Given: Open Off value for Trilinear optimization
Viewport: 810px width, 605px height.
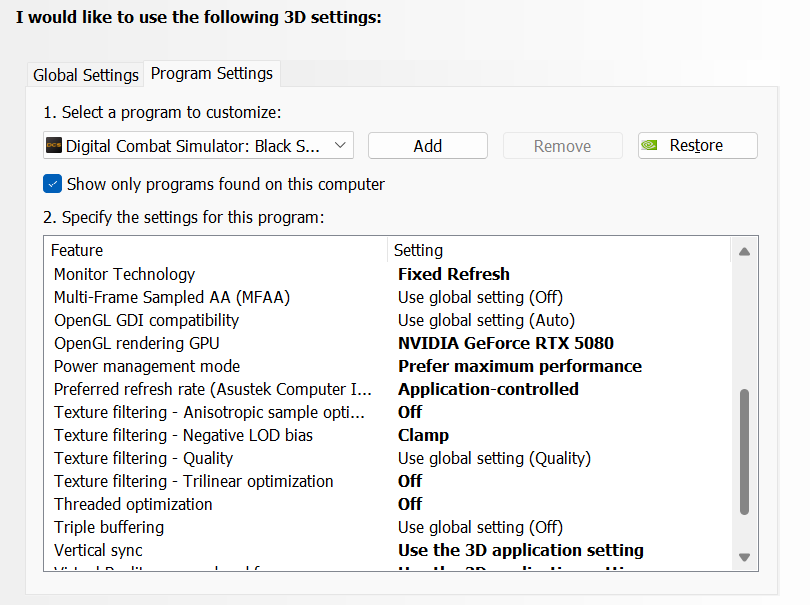Looking at the screenshot, I should click(410, 481).
